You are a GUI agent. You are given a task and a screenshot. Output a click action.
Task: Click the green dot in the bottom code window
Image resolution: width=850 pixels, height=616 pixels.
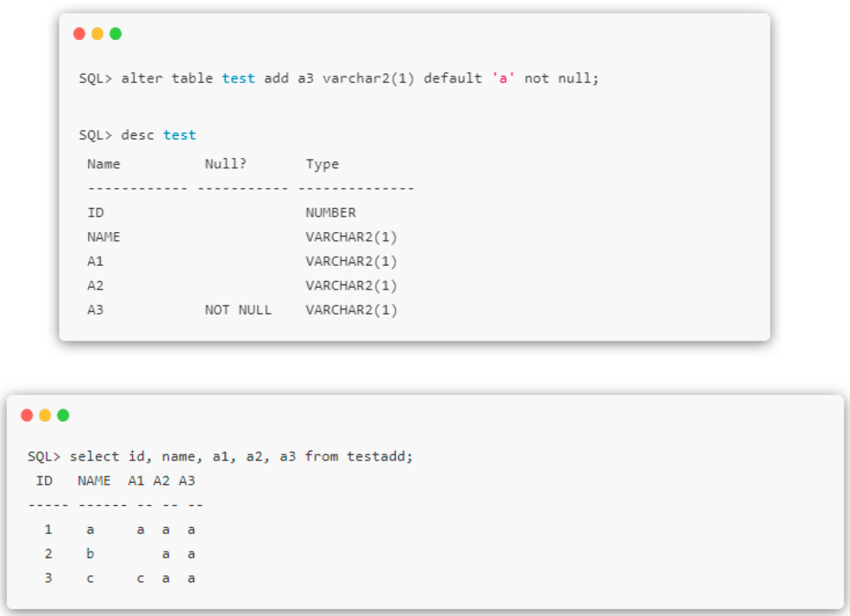[63, 415]
